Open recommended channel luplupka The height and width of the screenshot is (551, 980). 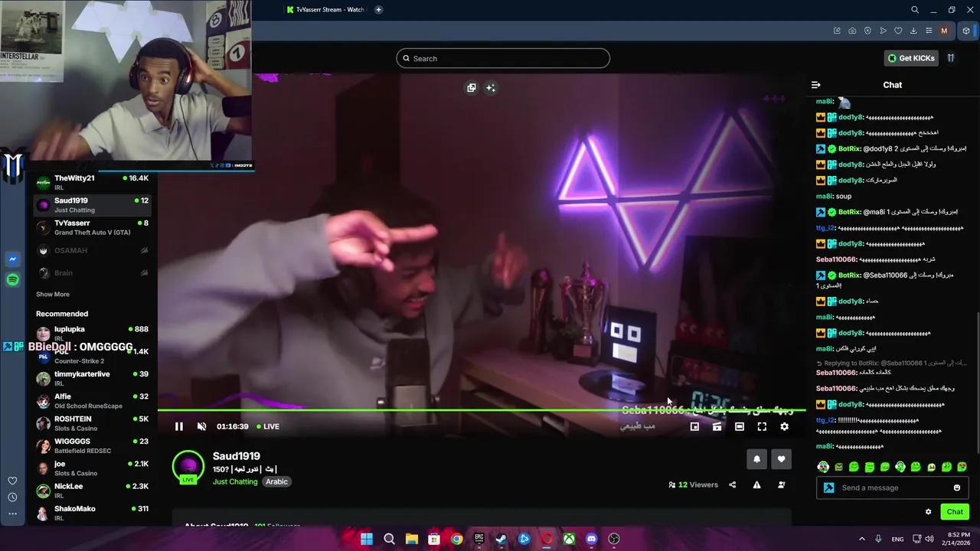92,333
